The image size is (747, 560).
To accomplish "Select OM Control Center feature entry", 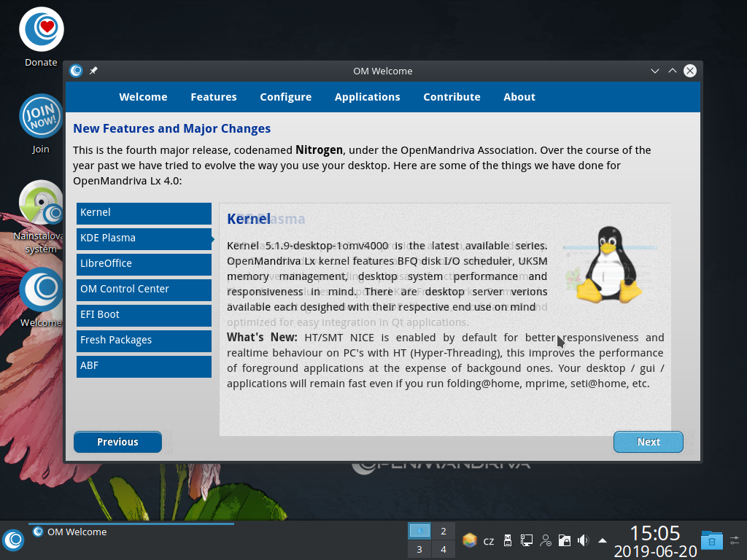I will pos(144,289).
